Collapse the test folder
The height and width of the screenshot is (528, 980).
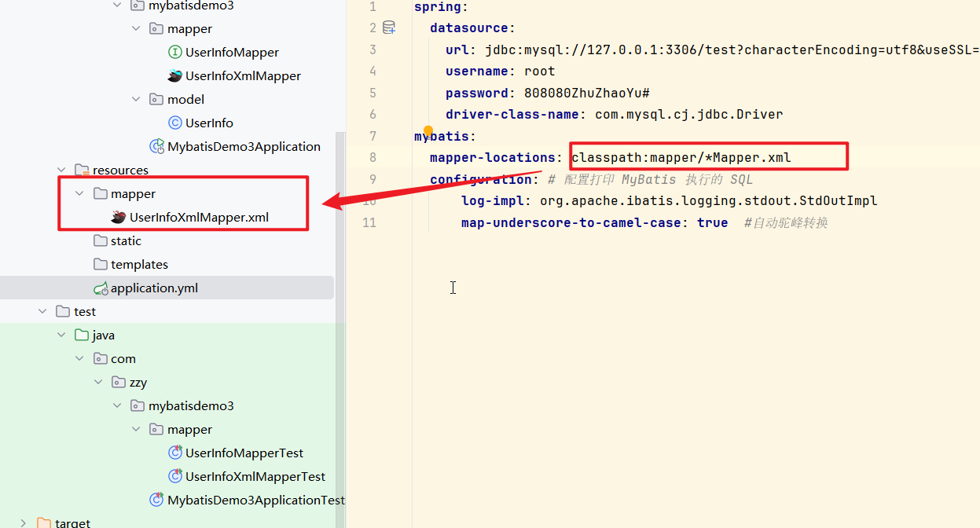click(x=42, y=312)
